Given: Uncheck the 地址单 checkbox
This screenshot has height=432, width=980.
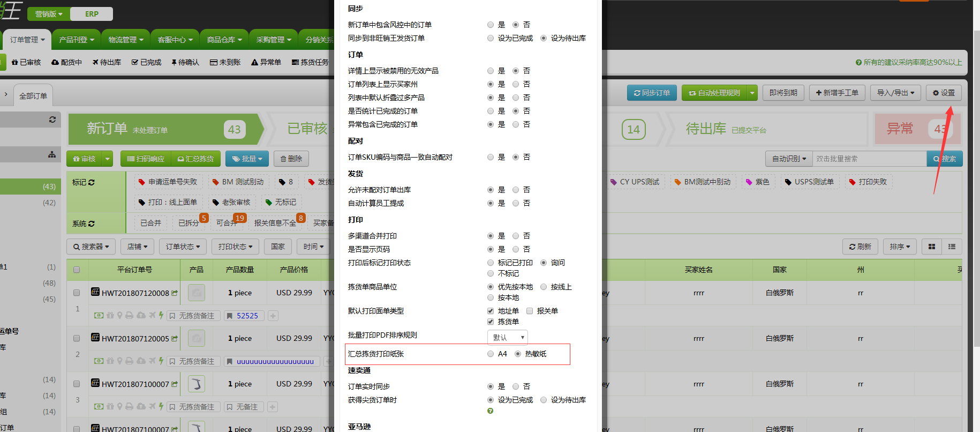Looking at the screenshot, I should click(x=491, y=311).
